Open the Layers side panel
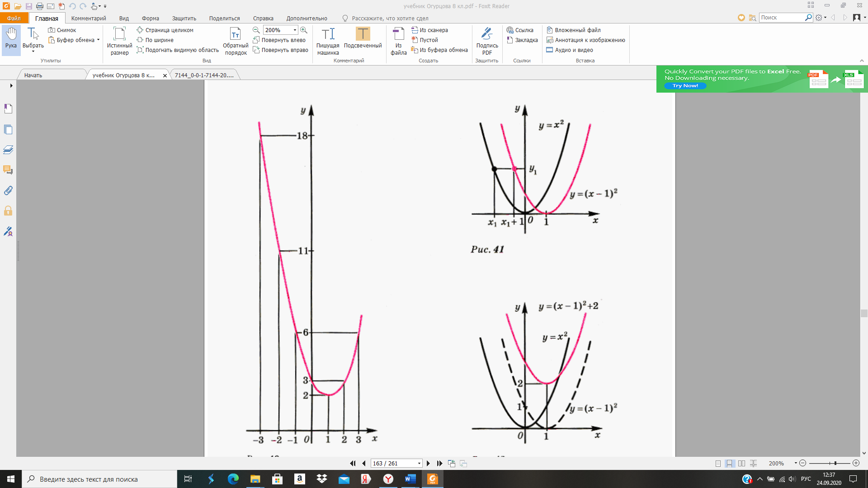 [8, 150]
